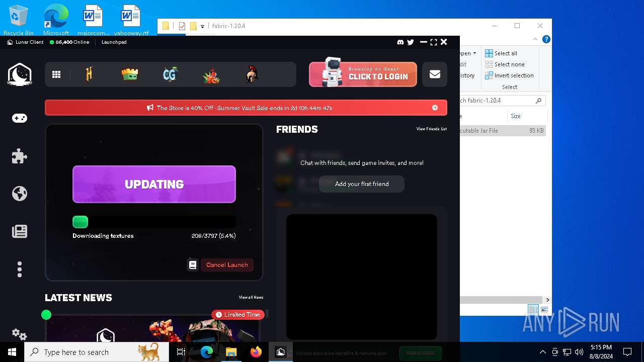Open yahooway.rtf desktop document
The width and height of the screenshot is (644, 362).
click(131, 21)
